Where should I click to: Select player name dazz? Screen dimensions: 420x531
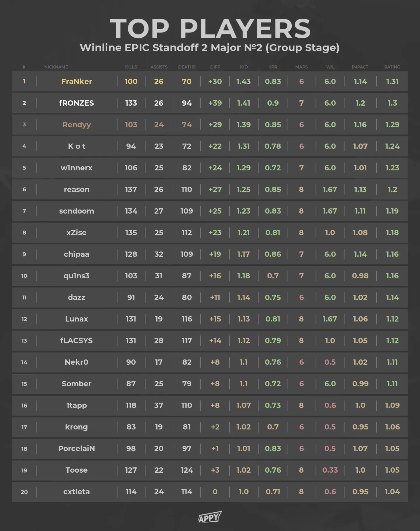click(76, 297)
